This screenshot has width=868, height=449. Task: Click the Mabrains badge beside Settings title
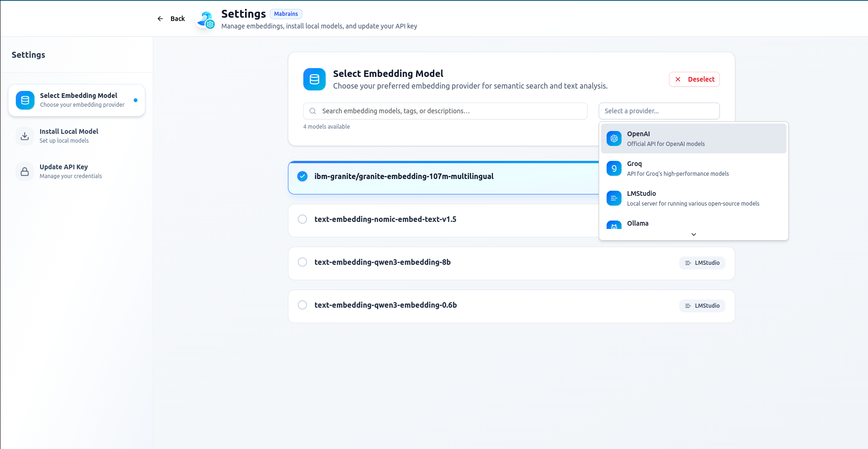click(286, 14)
